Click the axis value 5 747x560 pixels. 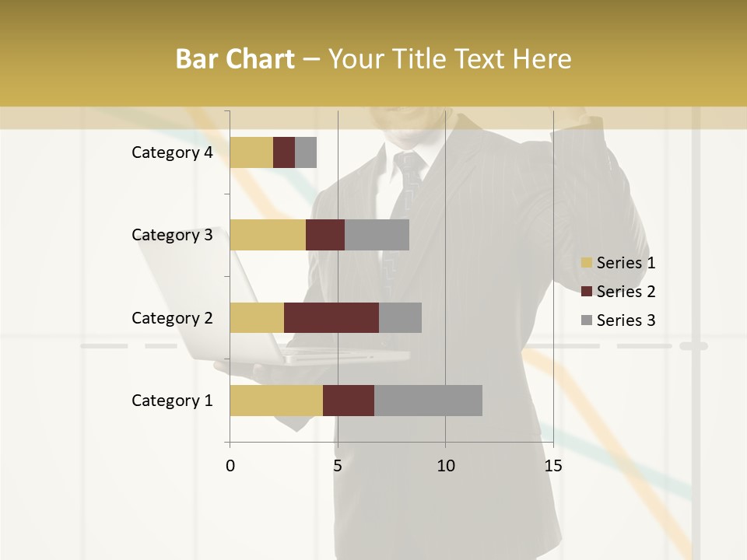338,466
